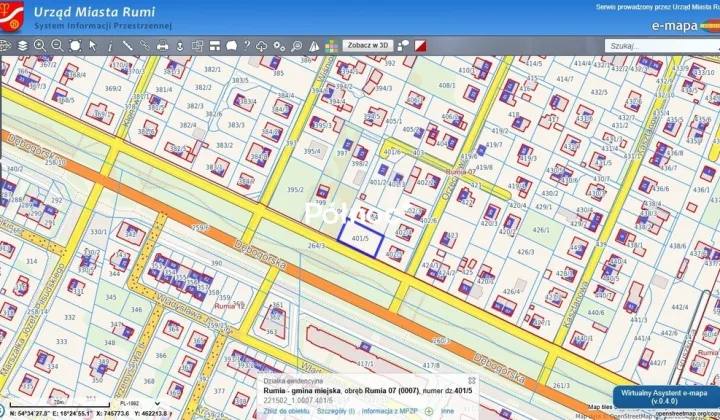Click parcel label 440/6
The width and height of the screenshot is (720, 420).
pyautogui.click(x=596, y=312)
